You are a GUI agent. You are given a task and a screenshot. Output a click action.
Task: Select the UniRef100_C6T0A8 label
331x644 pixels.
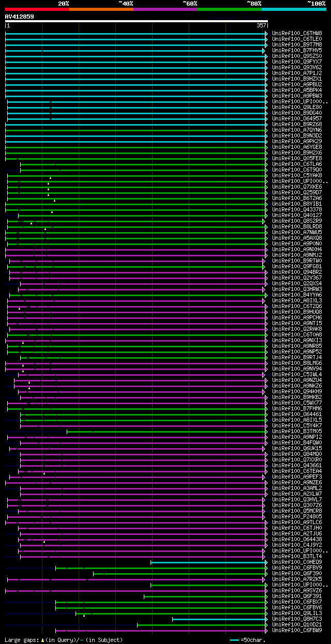(x=297, y=334)
